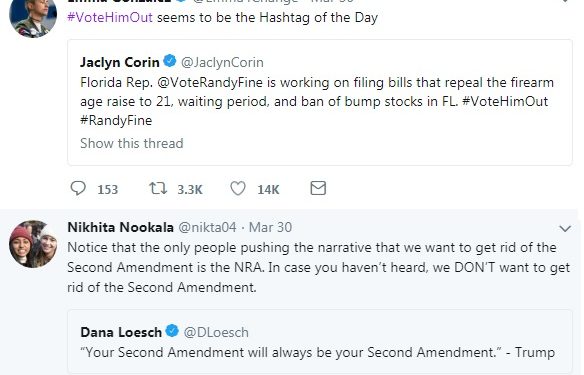
Task: Click the @DLoesch handle
Action: [216, 332]
